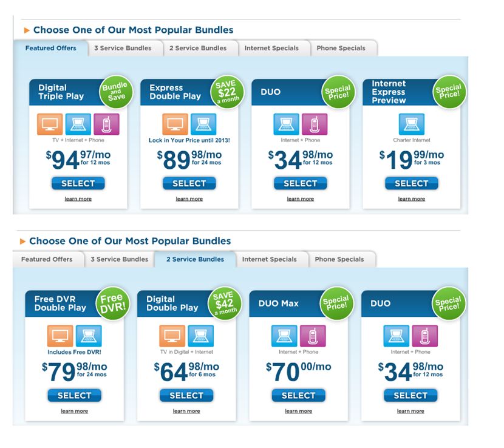The width and height of the screenshot is (504, 448).
Task: Open the Internet Specials tab in upper panel
Action: point(271,48)
